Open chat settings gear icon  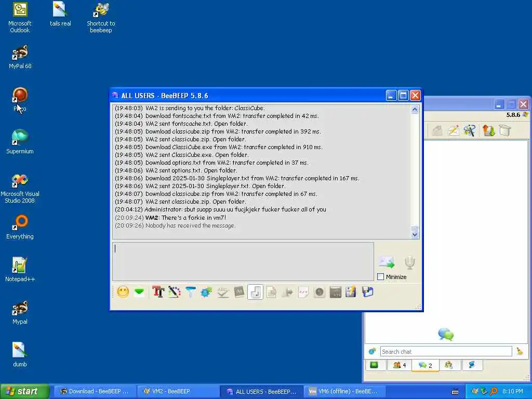pyautogui.click(x=206, y=292)
